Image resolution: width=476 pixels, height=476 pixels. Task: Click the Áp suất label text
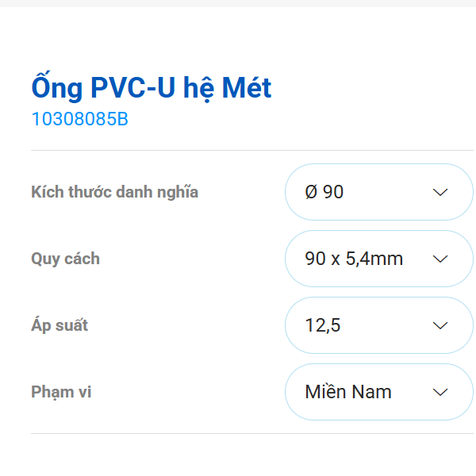(x=59, y=325)
